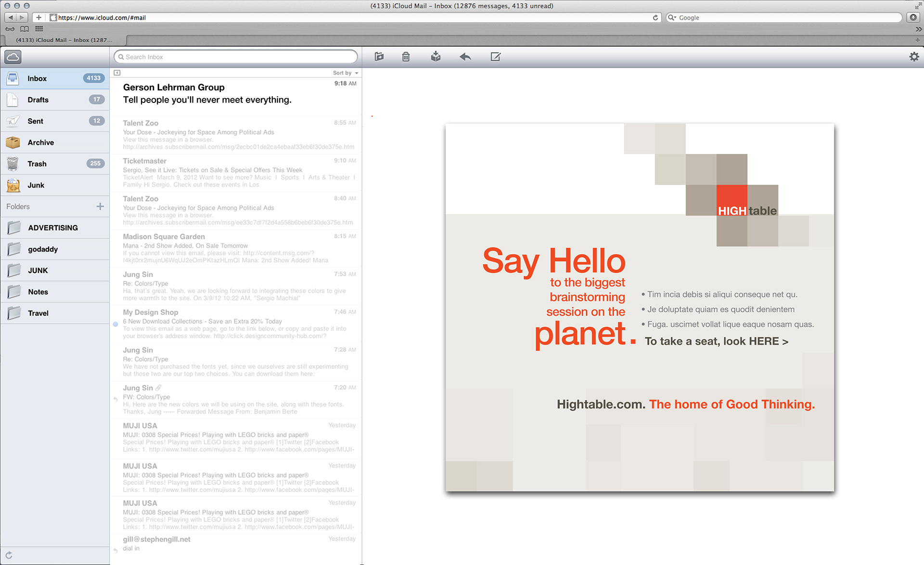Open the Sort by dropdown
924x565 pixels.
click(346, 73)
